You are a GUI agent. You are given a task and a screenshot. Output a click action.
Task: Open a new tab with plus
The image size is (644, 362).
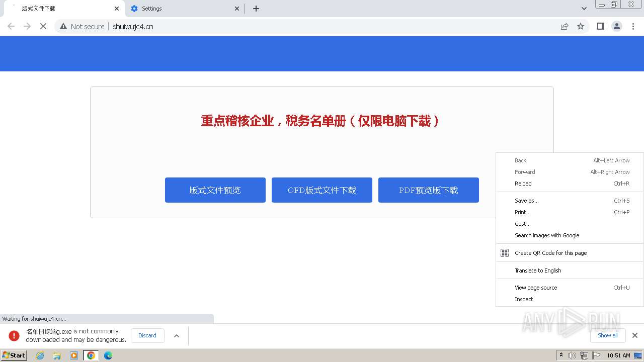click(x=256, y=9)
